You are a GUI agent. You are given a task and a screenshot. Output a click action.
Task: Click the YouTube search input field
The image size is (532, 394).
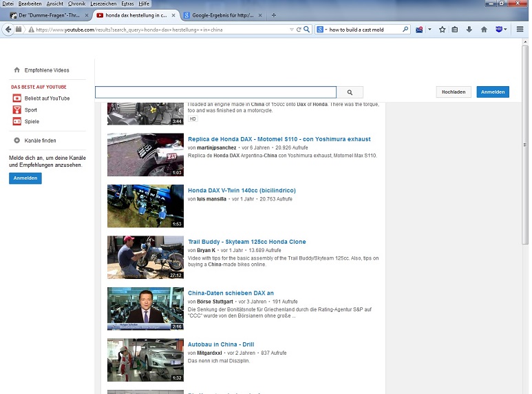[x=215, y=92]
